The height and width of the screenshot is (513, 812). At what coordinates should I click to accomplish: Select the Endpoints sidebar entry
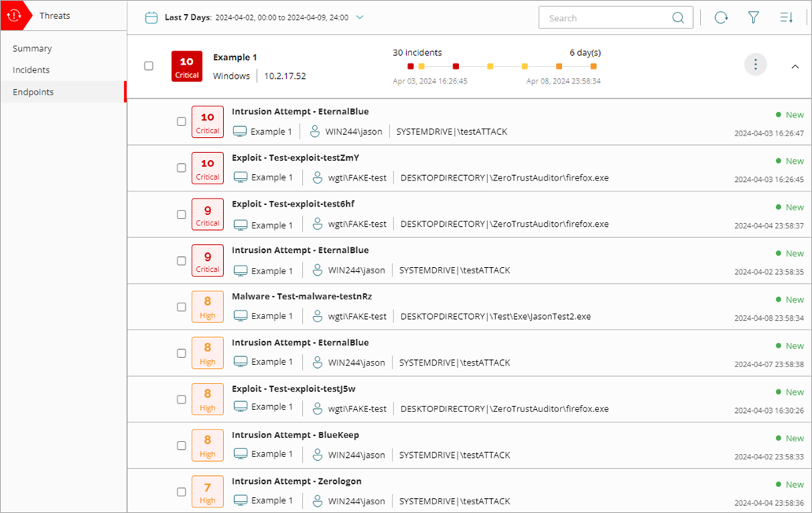point(32,91)
